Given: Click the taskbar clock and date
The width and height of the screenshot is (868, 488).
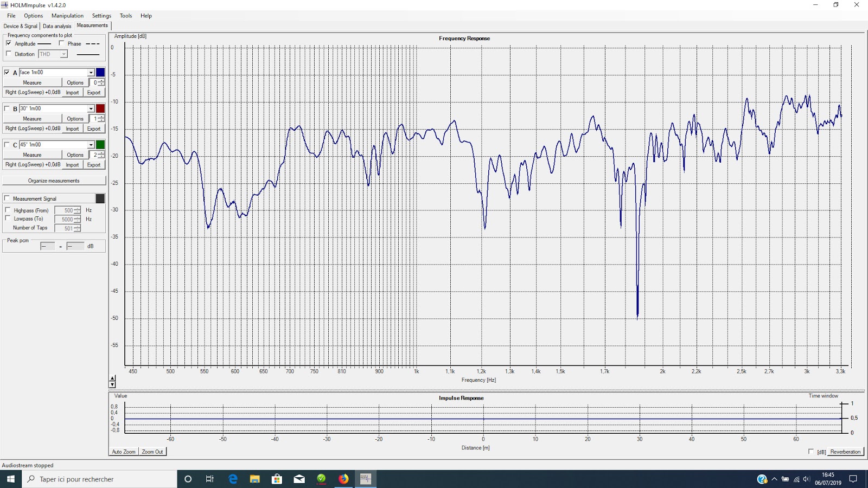Looking at the screenshot, I should point(828,479).
